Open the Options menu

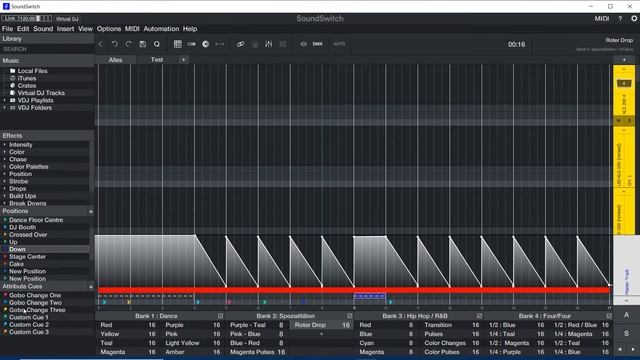[x=109, y=29]
